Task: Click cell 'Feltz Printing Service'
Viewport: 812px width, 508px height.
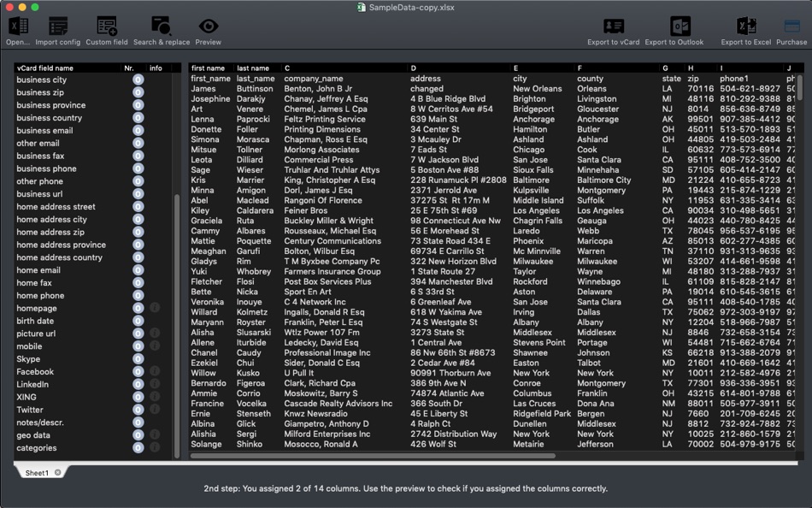Action: pos(325,119)
